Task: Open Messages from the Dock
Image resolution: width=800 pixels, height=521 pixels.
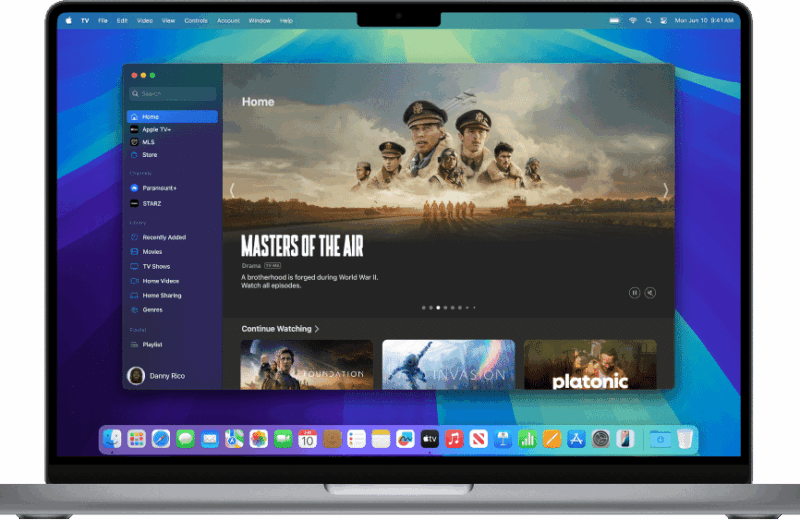Action: [x=185, y=439]
